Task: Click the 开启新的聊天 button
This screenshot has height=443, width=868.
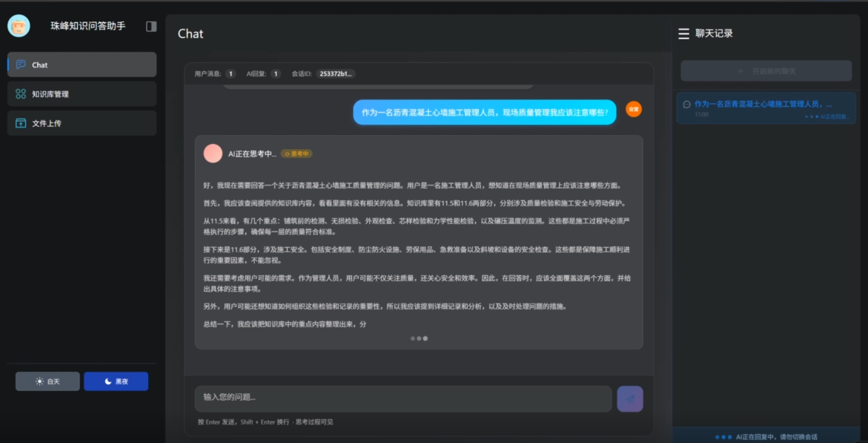Action: pos(766,71)
